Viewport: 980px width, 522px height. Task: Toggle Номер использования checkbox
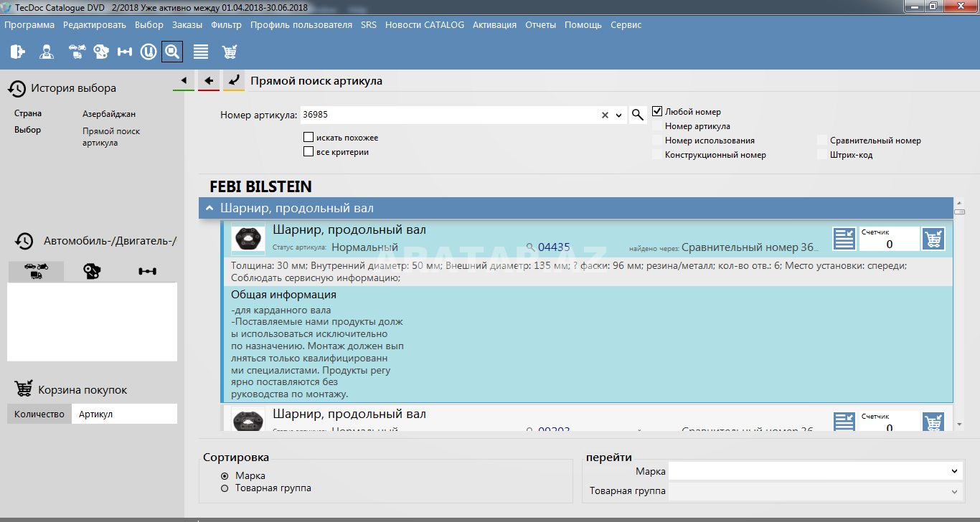657,141
